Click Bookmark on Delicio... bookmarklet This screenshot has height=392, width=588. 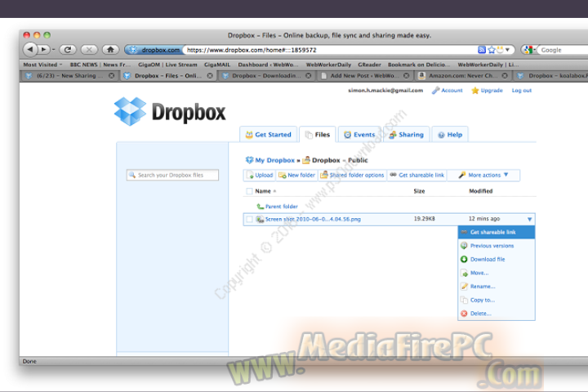coord(419,65)
